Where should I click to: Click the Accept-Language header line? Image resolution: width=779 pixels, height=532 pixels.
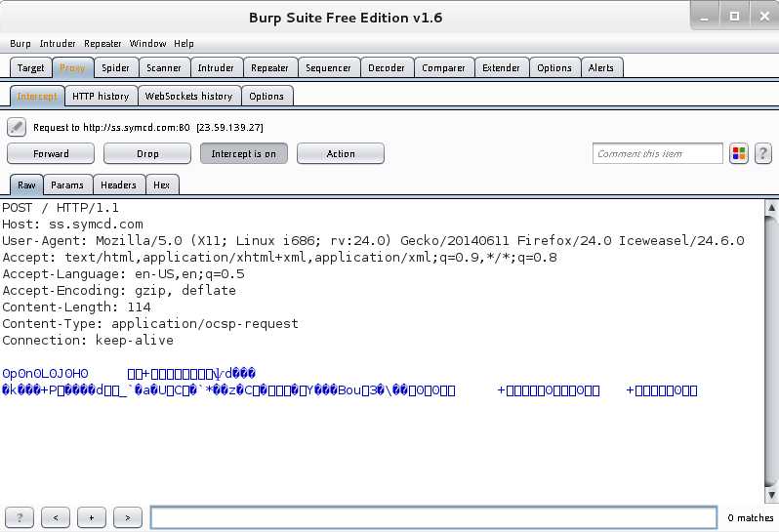(x=123, y=273)
